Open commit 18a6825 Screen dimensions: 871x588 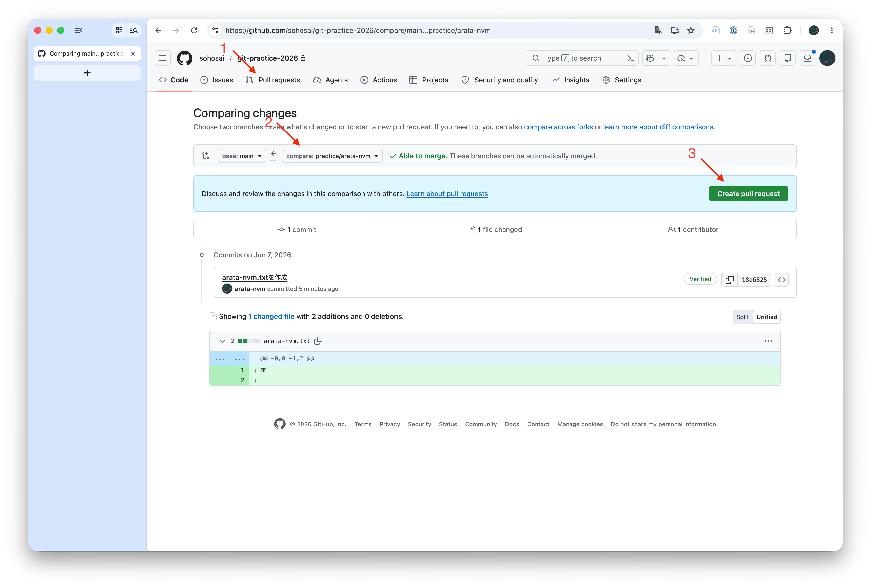754,280
